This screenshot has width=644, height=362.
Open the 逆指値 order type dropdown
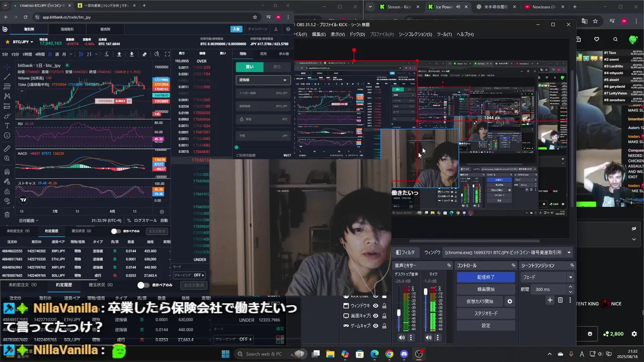pos(263,80)
